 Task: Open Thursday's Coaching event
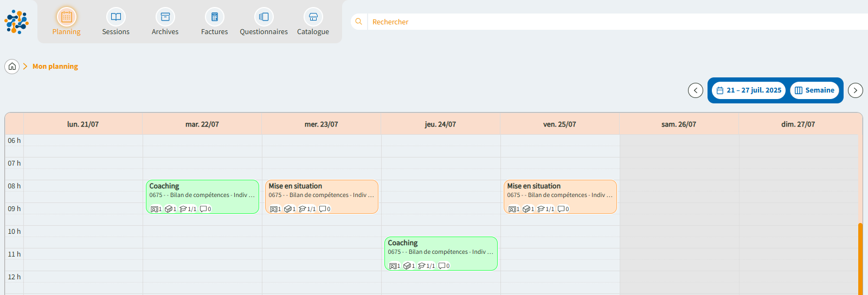click(440, 252)
